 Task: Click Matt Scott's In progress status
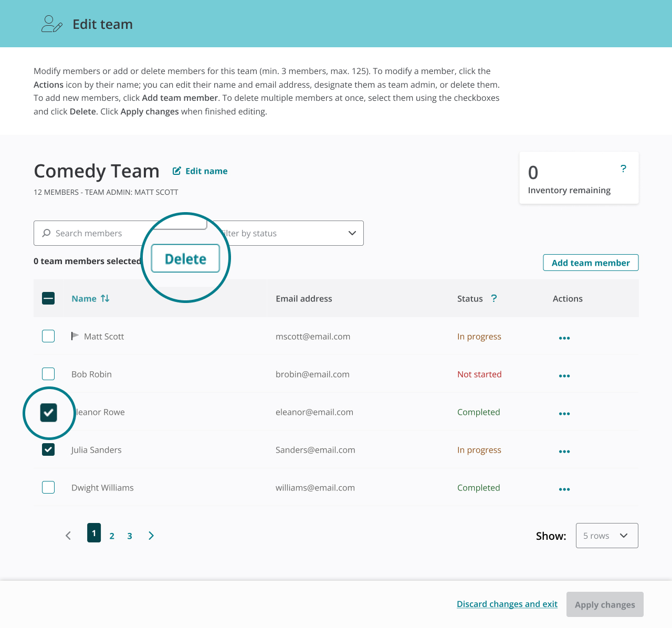coord(479,337)
